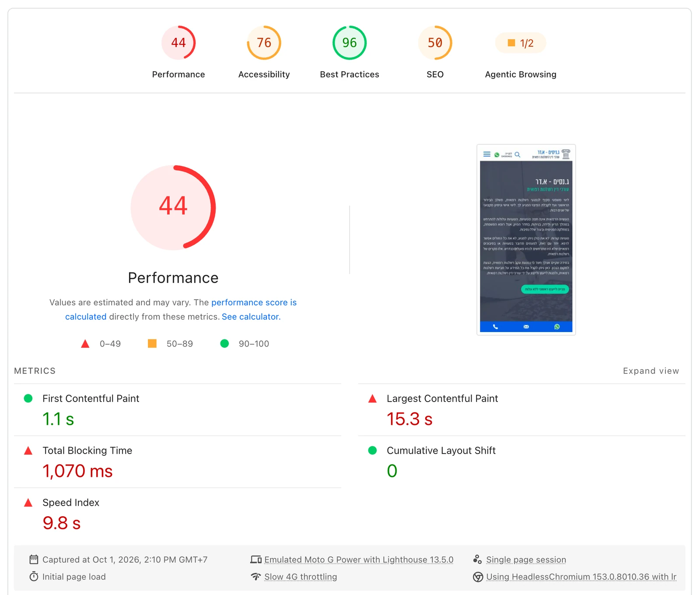Click the network icon beside Slow 4G throttling
Image resolution: width=700 pixels, height=595 pixels.
coord(256,577)
